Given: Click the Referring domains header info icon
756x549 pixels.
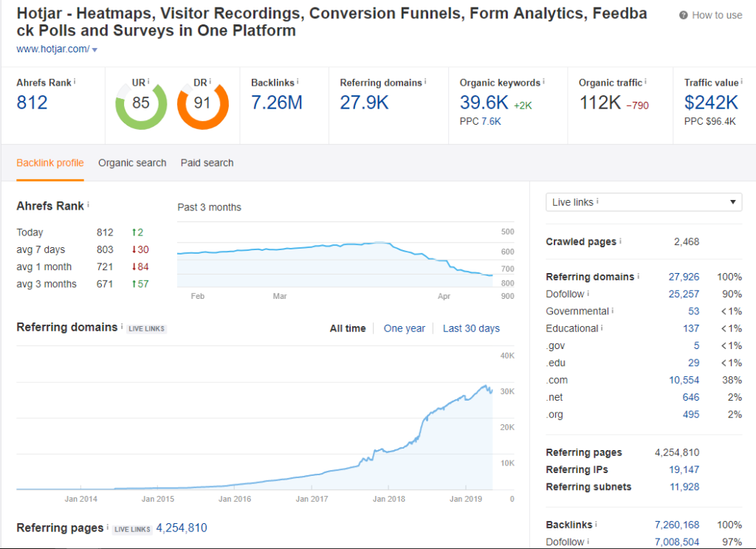Looking at the screenshot, I should coord(425,82).
